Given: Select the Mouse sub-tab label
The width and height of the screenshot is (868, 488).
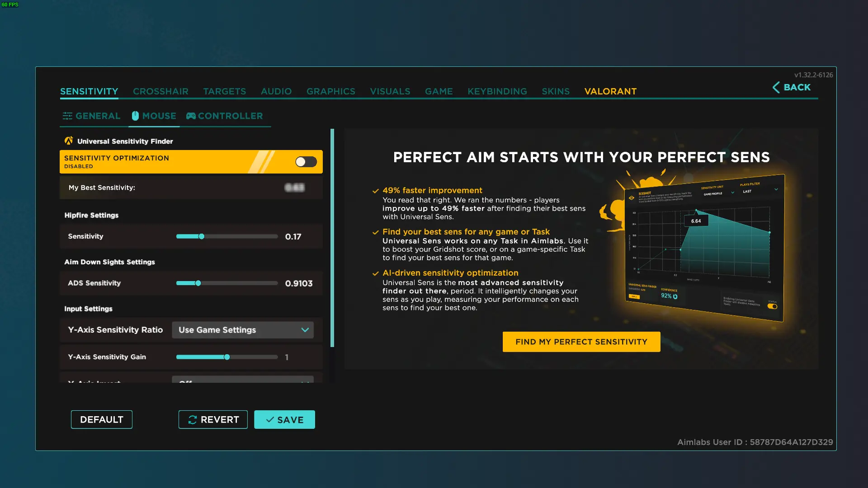Looking at the screenshot, I should [159, 116].
